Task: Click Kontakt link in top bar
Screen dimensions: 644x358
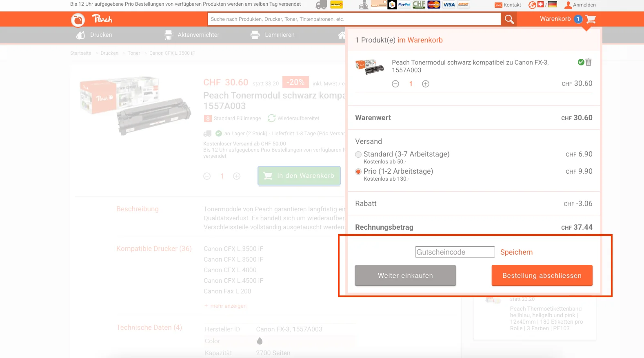Action: click(x=512, y=5)
